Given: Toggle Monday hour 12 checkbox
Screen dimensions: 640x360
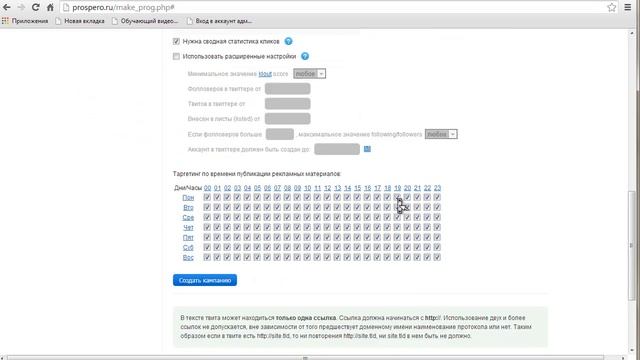Looking at the screenshot, I should pyautogui.click(x=327, y=197).
